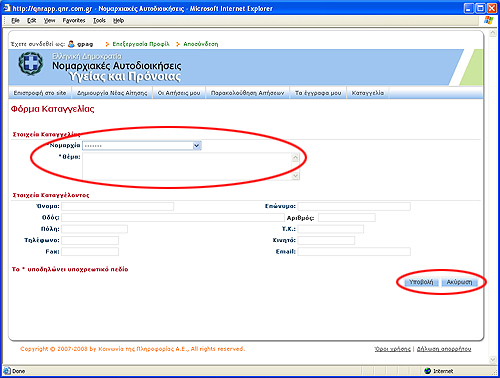500x378 pixels.
Task: Focus the Τηλέφωνο input field
Action: click(90, 240)
